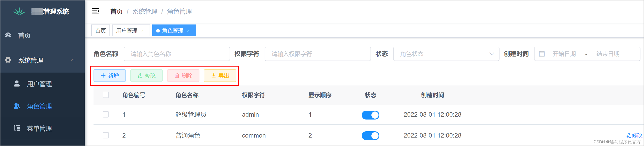644x146 pixels.
Task: Click the 系统管理 gear icon
Action: 8,60
